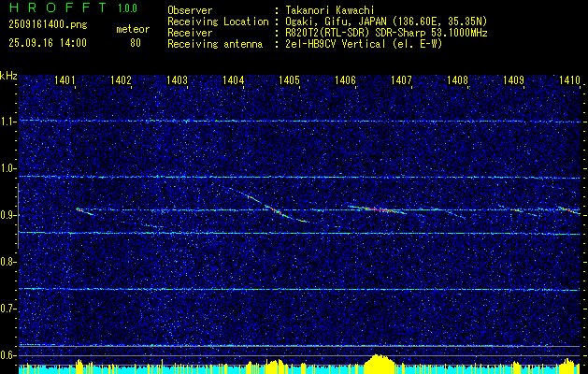Click frequency axis label 1.0
This screenshot has width=588, height=374.
(x=7, y=168)
